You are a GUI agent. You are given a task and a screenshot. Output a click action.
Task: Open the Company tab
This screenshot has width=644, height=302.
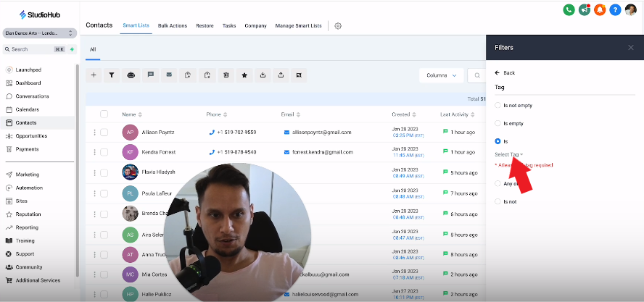255,25
